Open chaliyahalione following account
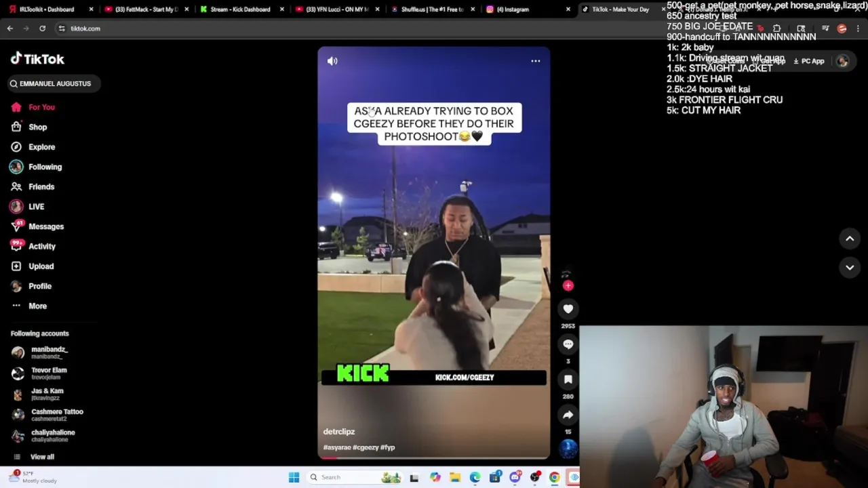 (44, 435)
